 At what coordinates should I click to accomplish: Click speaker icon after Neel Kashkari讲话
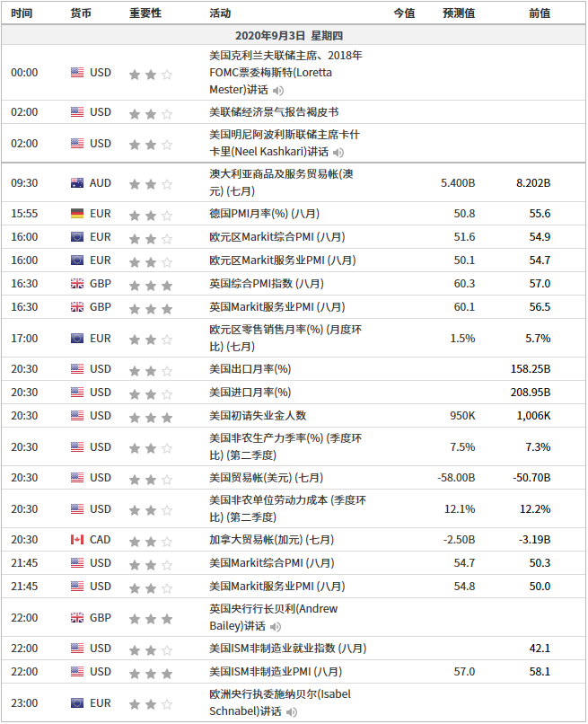pyautogui.click(x=338, y=153)
